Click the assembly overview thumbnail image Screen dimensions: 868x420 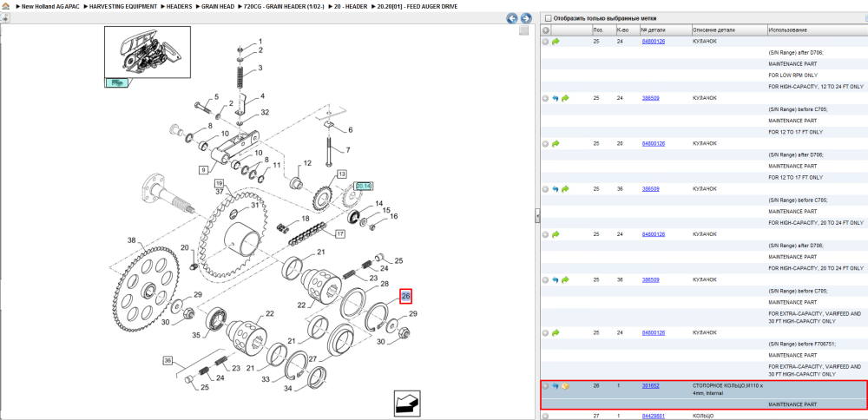[x=148, y=52]
